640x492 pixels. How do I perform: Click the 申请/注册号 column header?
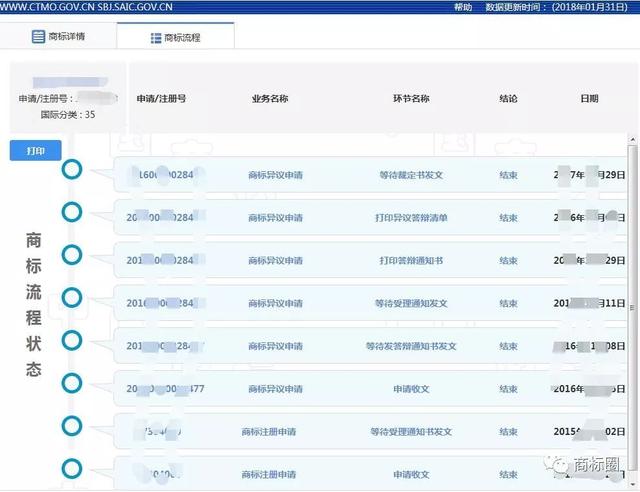[x=161, y=98]
